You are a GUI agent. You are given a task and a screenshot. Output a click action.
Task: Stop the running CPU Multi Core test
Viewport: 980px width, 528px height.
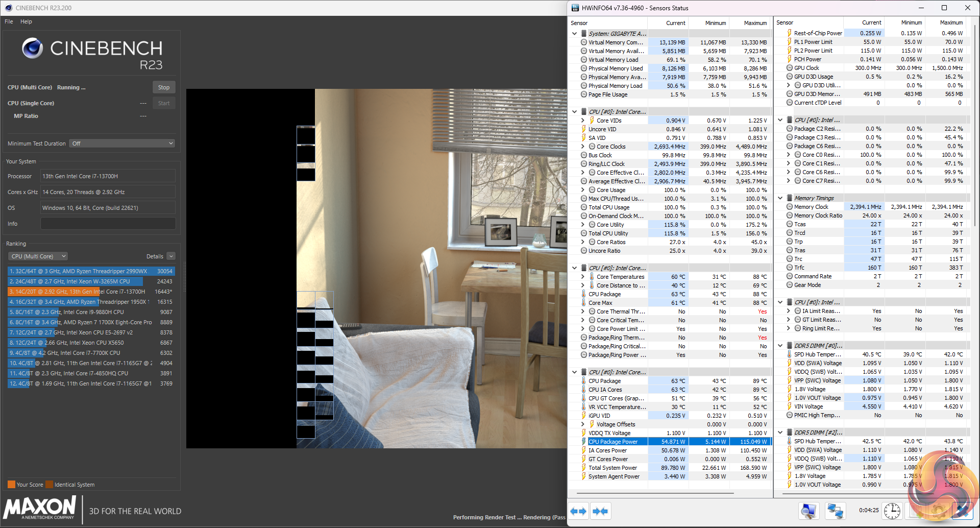click(164, 87)
